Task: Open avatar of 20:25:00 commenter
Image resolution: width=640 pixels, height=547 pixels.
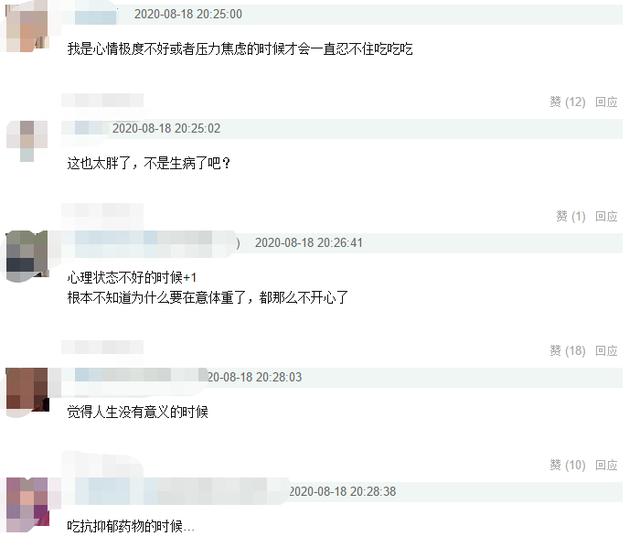Action: tap(27, 27)
